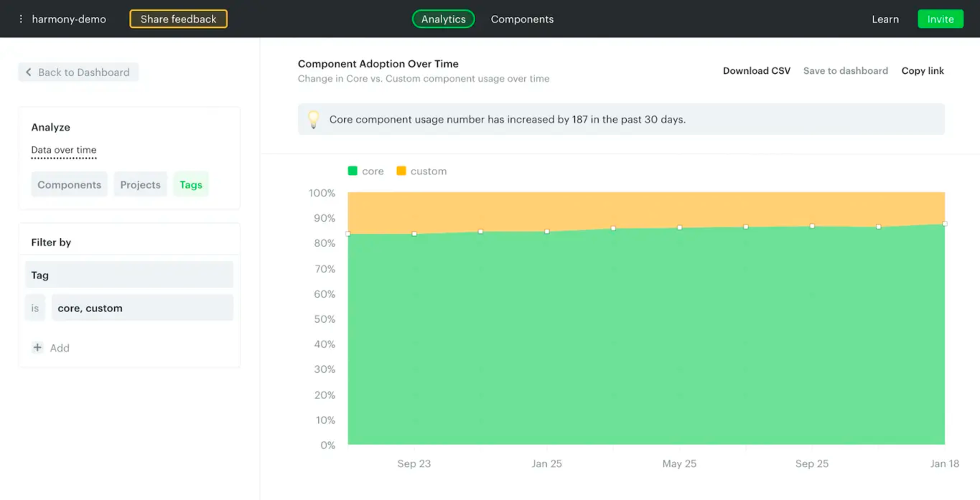Switch to the Components top tab

click(522, 19)
